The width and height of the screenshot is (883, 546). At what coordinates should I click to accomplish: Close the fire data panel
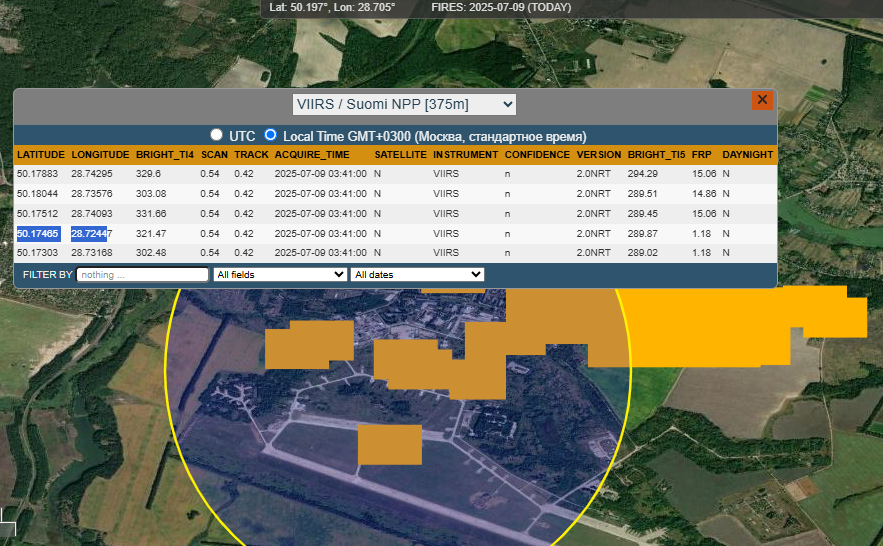tap(762, 100)
